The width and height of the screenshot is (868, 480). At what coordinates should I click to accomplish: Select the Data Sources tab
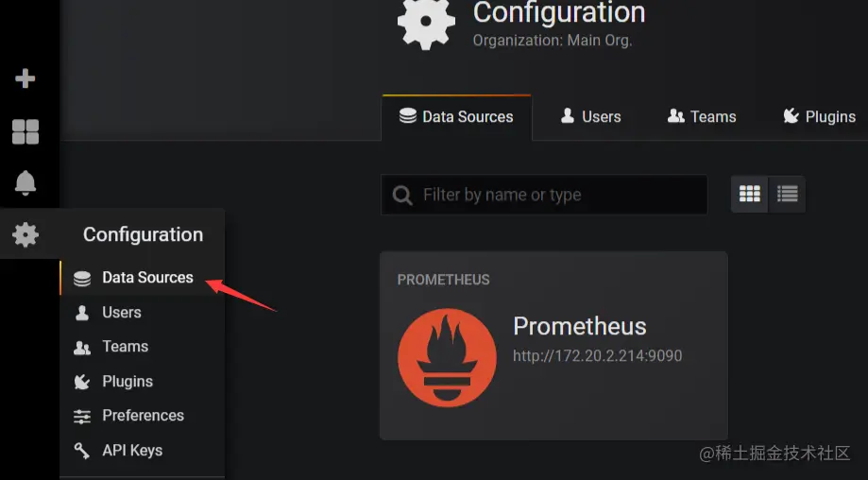point(457,117)
